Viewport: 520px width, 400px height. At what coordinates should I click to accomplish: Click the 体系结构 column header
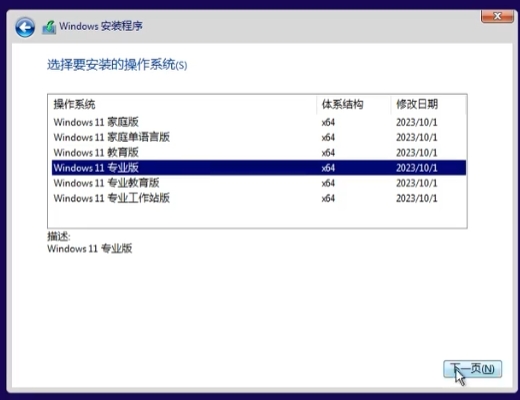354,104
